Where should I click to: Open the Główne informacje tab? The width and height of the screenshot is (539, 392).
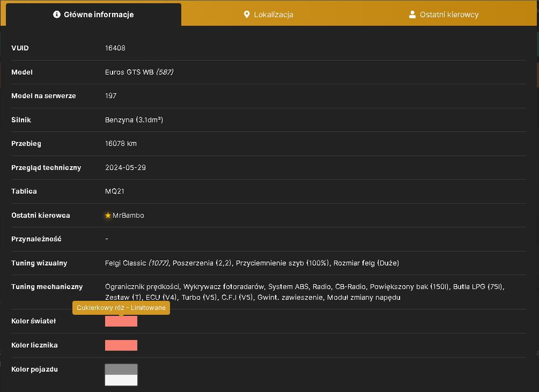point(93,15)
